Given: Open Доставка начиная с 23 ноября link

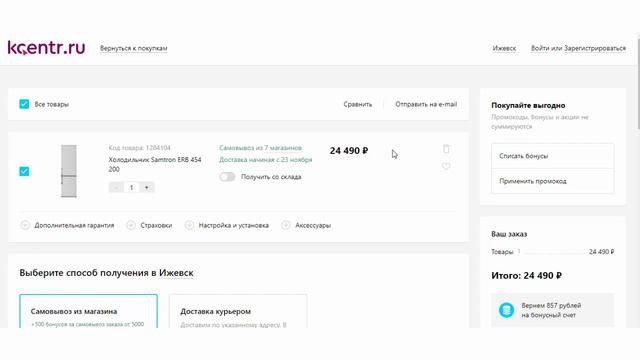Looking at the screenshot, I should (266, 160).
